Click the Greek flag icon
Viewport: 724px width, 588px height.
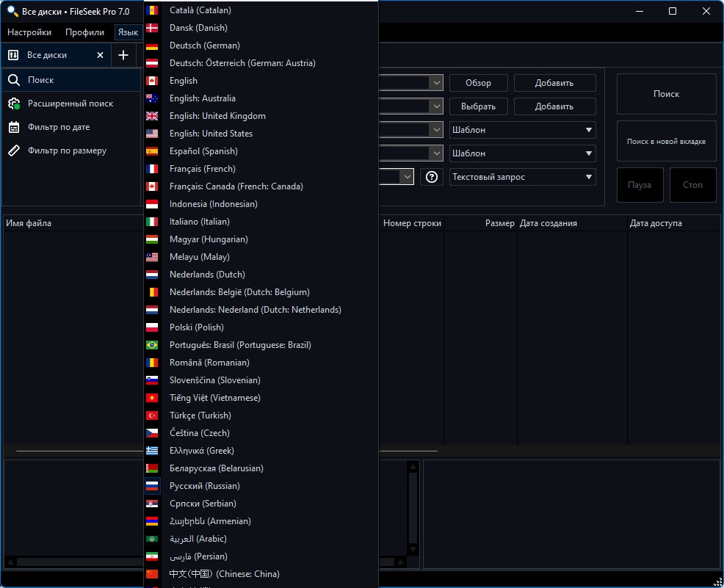pyautogui.click(x=152, y=451)
